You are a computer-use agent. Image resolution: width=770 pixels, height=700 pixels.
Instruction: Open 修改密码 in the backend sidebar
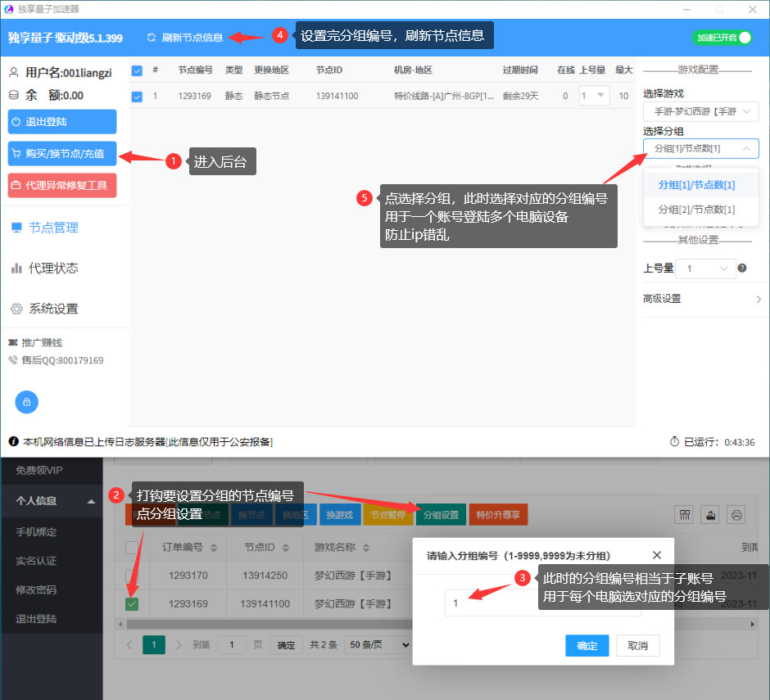click(36, 589)
